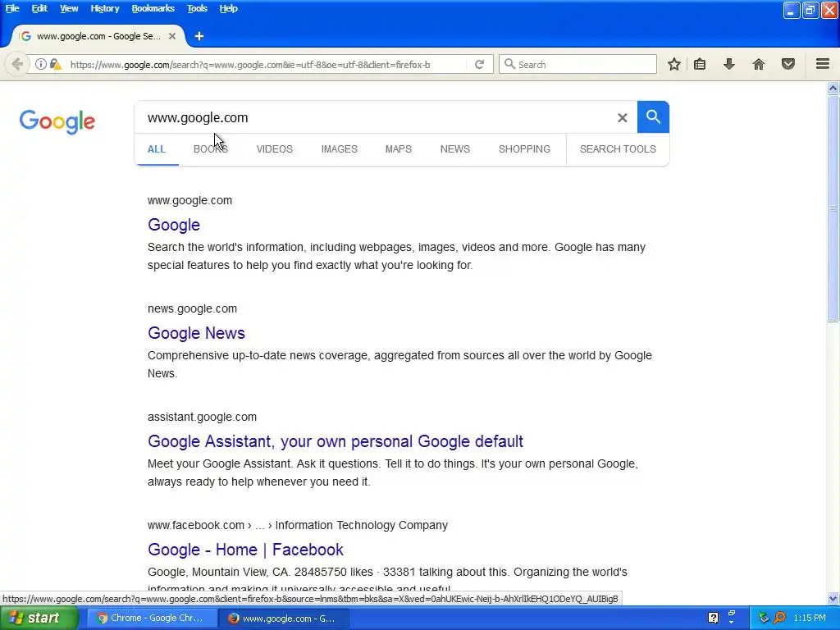This screenshot has height=630, width=840.
Task: Click the green shield tray icon
Action: click(764, 618)
